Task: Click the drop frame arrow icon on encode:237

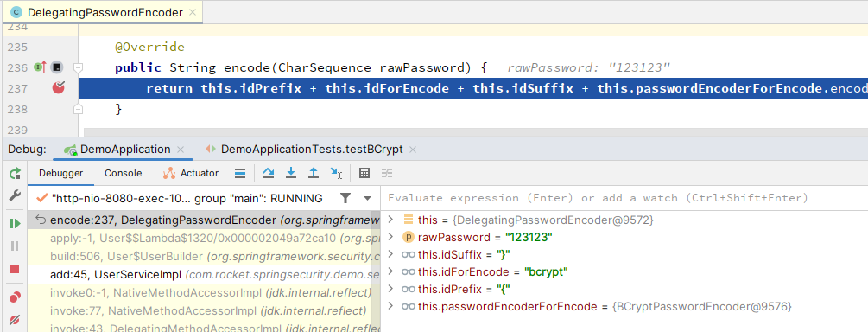Action: [x=40, y=220]
